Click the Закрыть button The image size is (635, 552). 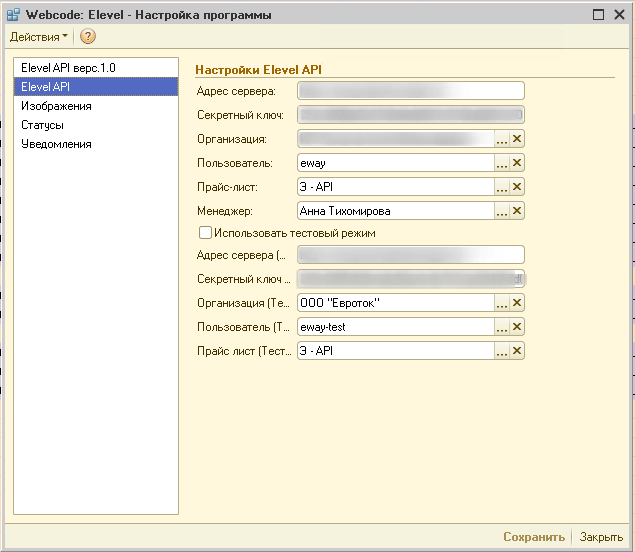point(601,537)
